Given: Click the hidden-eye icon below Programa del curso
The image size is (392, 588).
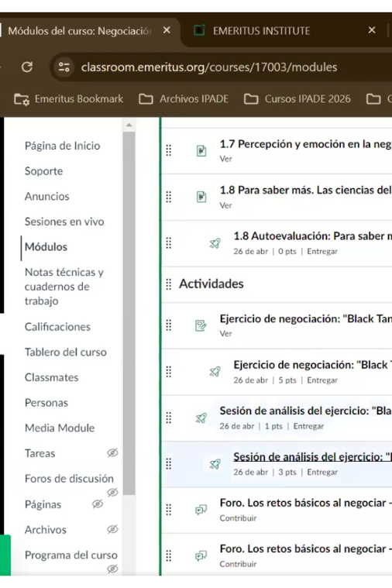Looking at the screenshot, I should 112,569.
